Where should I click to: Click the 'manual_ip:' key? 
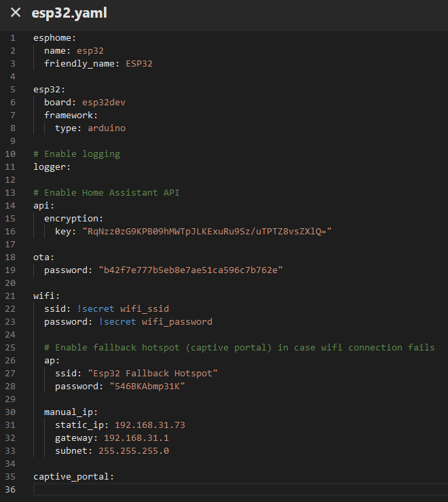pyautogui.click(x=71, y=412)
